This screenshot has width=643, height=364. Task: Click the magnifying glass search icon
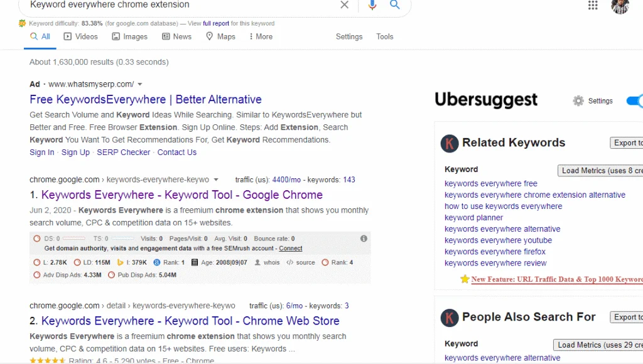coord(395,5)
